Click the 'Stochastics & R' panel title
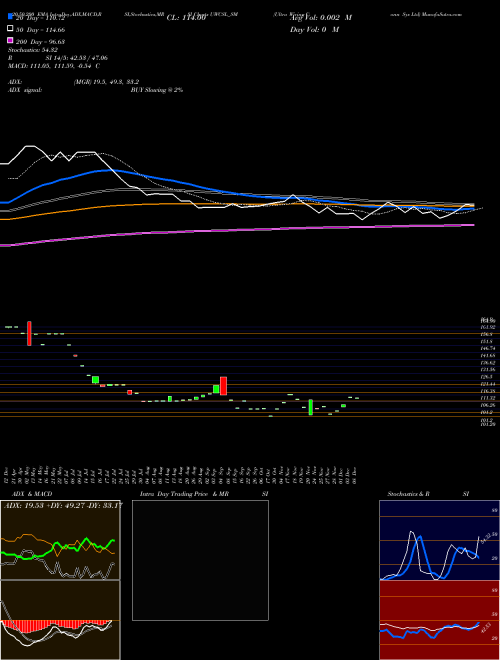Image resolution: width=500 pixels, height=660 pixels. (x=409, y=494)
